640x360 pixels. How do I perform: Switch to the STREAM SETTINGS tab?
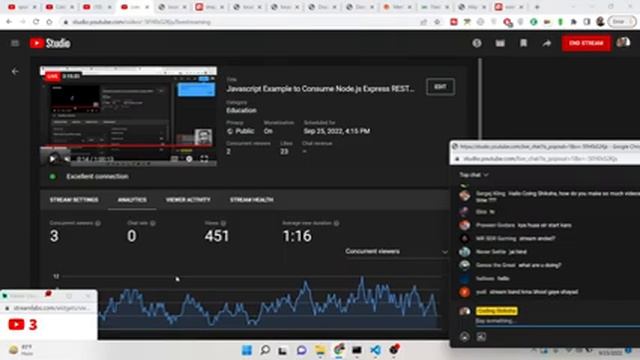[74, 200]
